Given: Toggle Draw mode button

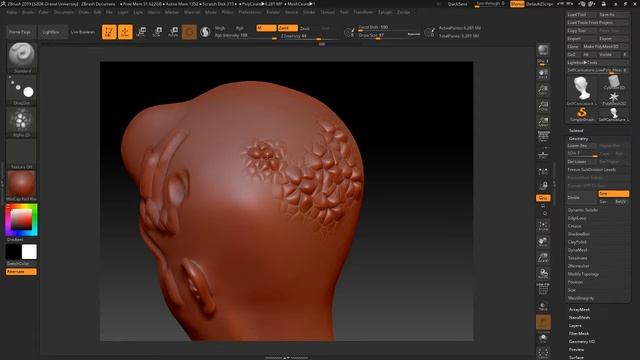Looking at the screenshot, I should (125, 32).
